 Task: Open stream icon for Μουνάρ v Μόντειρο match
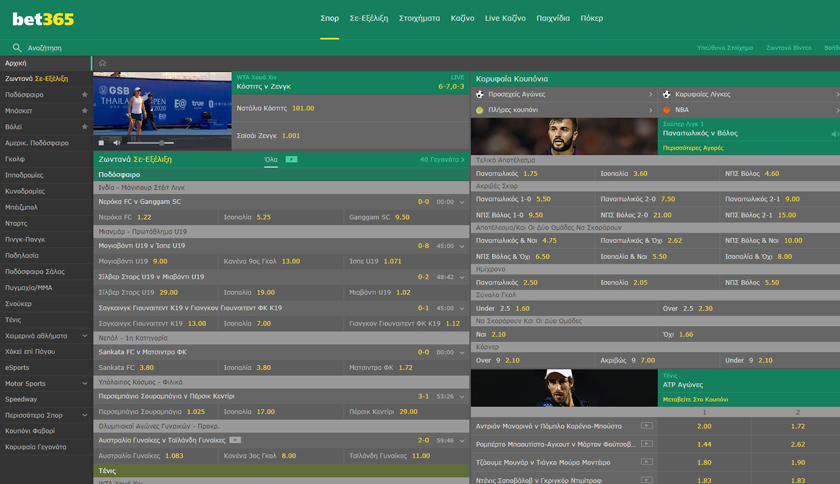(647, 461)
